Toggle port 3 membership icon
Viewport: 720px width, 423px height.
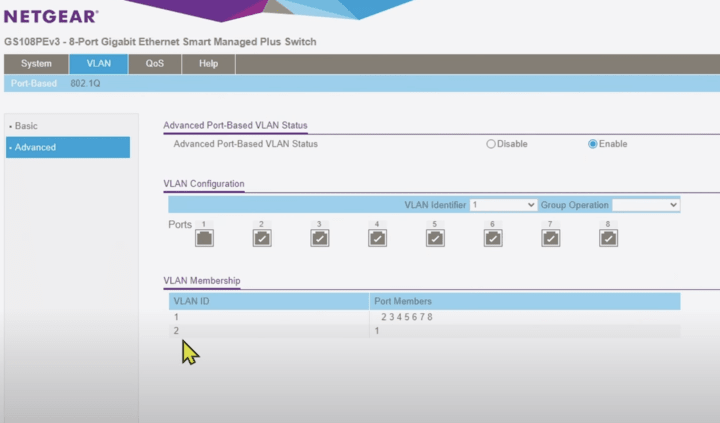[x=319, y=238]
